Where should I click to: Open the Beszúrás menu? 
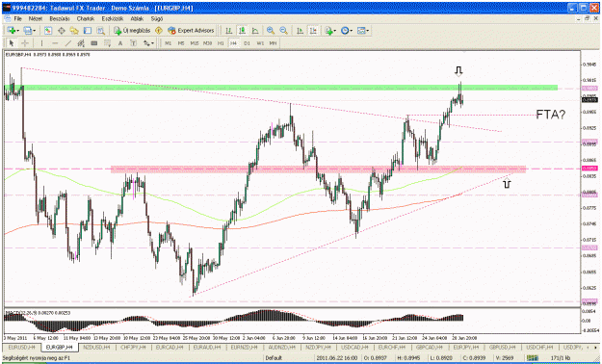[60, 18]
